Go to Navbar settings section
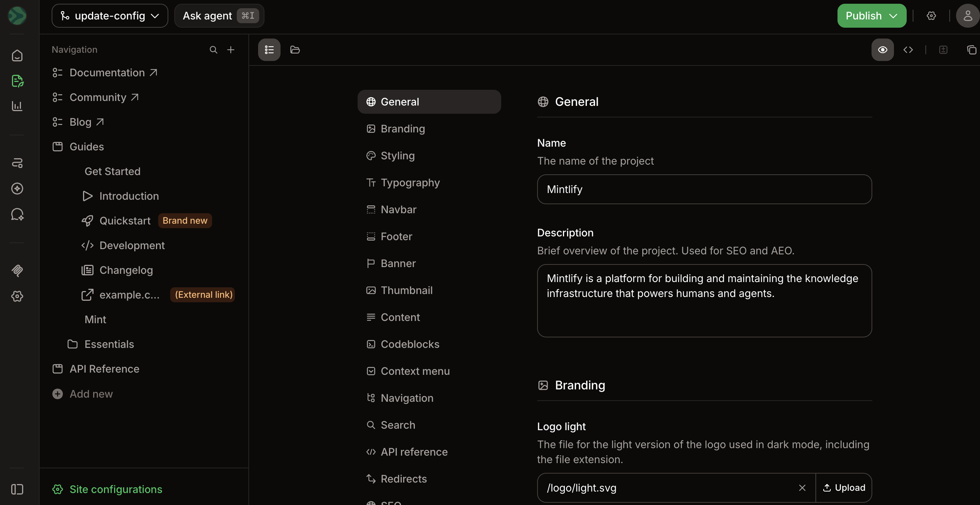980x505 pixels. click(429, 209)
